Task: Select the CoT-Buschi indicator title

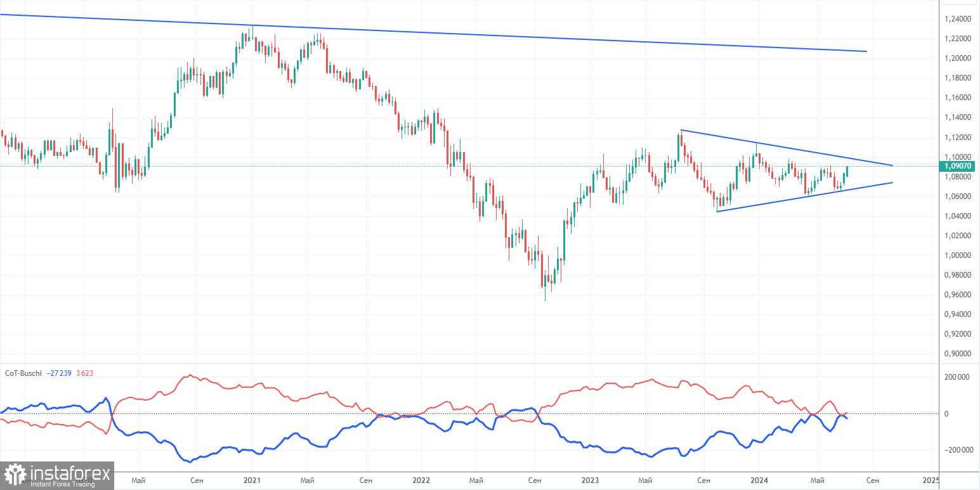Action: click(23, 373)
